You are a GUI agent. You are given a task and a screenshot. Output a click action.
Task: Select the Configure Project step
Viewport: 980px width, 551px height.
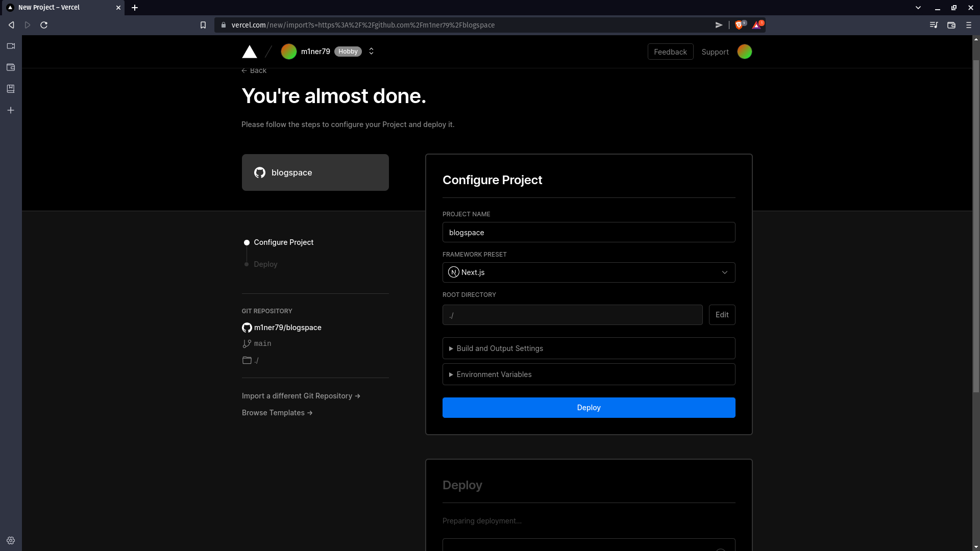click(283, 242)
